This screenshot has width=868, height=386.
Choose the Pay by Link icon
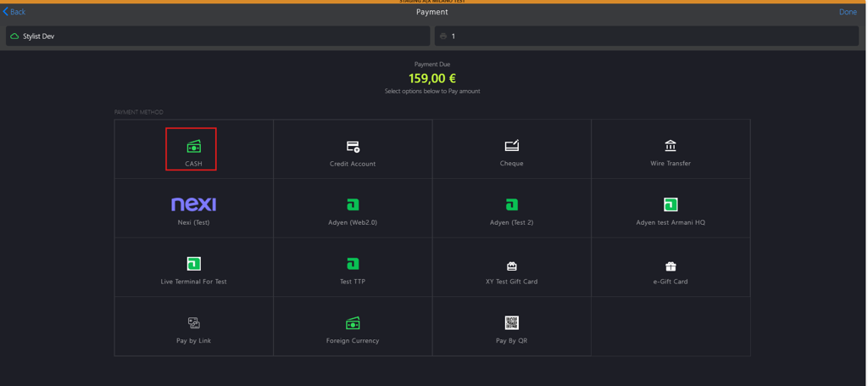(x=194, y=323)
